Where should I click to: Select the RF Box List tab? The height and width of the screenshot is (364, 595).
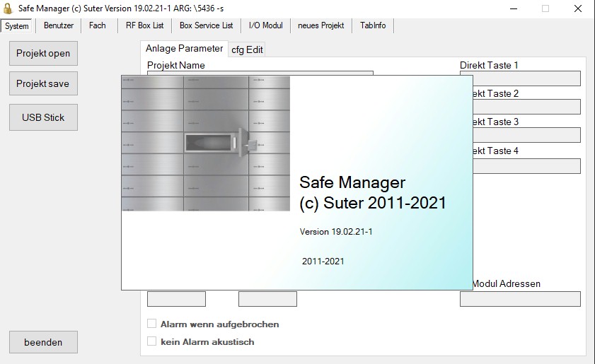tap(144, 25)
